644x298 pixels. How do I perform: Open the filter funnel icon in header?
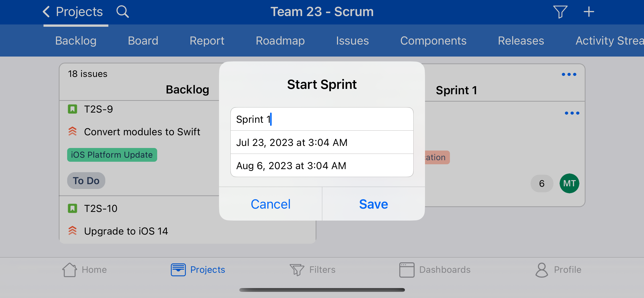click(x=560, y=12)
